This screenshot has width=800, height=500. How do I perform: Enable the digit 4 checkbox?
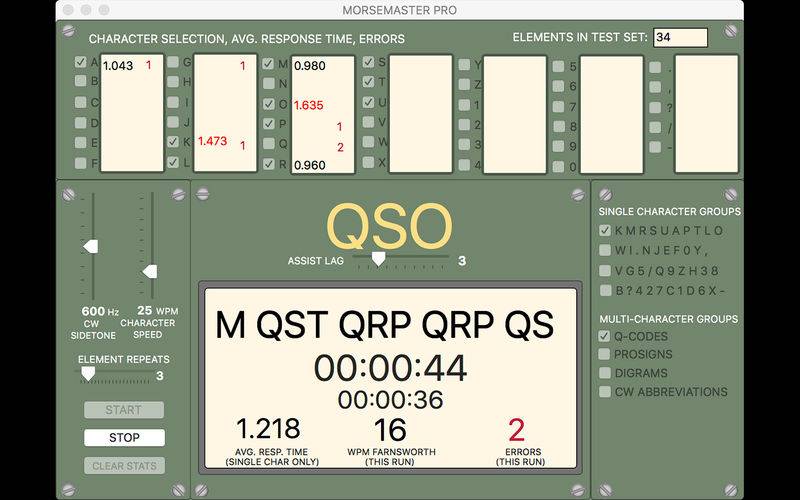464,165
